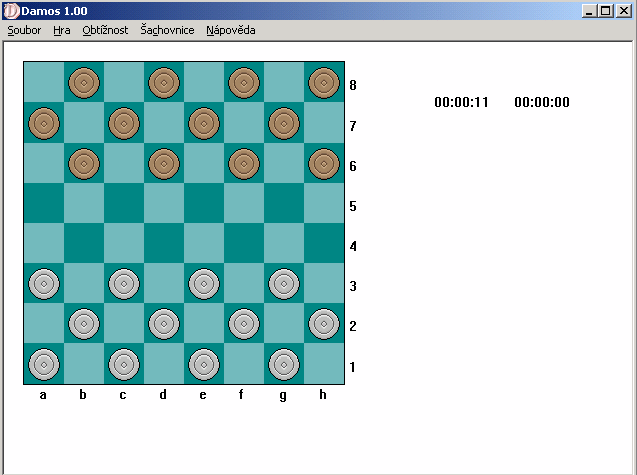
Task: Maximize the Damos window
Action: 605,11
